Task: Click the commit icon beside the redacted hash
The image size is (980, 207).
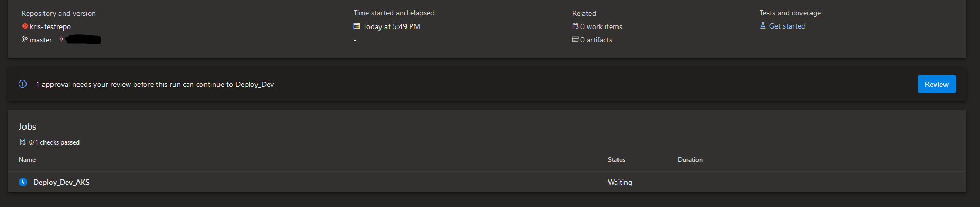Action: pos(61,39)
